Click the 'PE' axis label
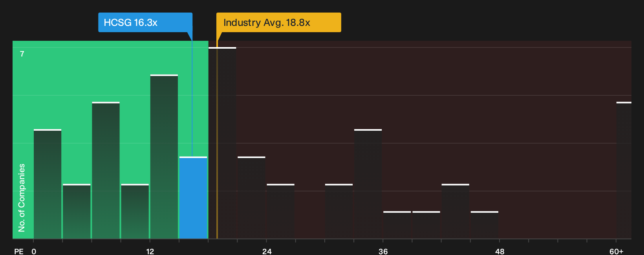The image size is (644, 255). (x=19, y=251)
